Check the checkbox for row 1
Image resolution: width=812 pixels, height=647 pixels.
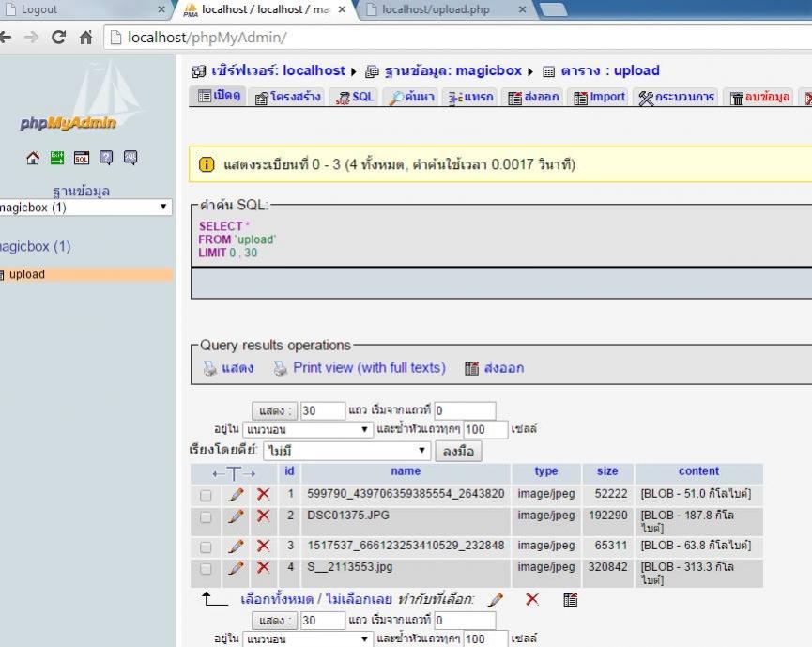pos(206,495)
